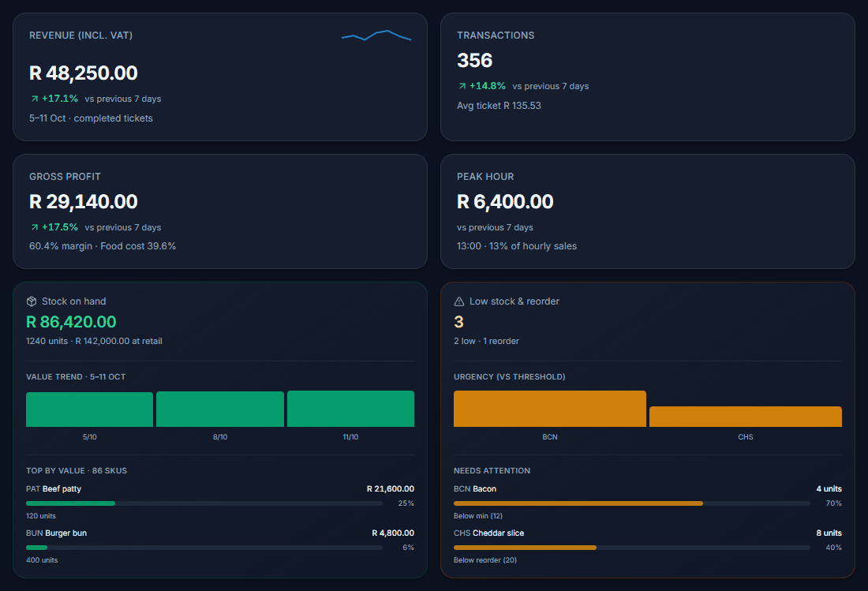The height and width of the screenshot is (591, 868).
Task: Click the Low stock warning triangle icon
Action: [459, 301]
